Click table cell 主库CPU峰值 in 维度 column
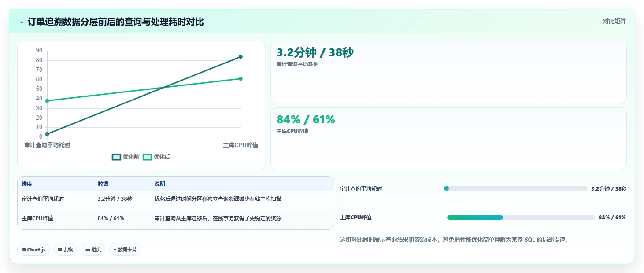The height and width of the screenshot is (273, 644). [37, 218]
